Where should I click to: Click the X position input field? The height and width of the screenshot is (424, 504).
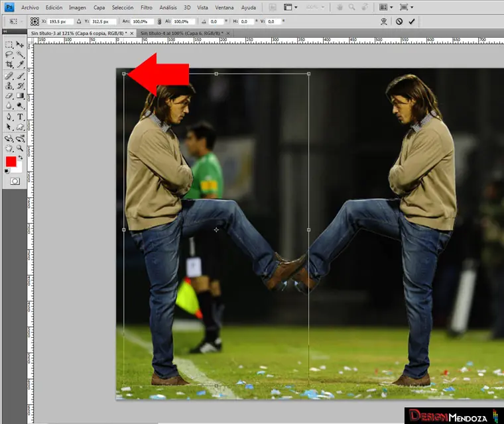[60, 21]
